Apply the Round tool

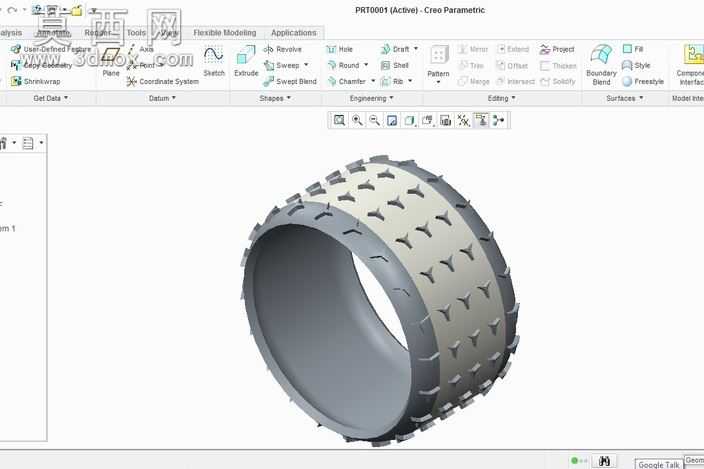pos(343,66)
